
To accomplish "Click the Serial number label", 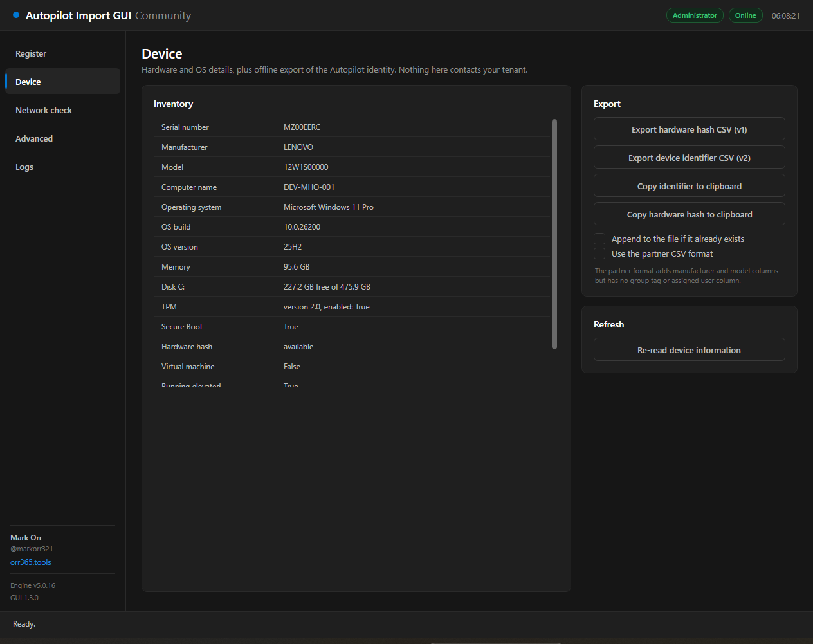I will coord(185,127).
